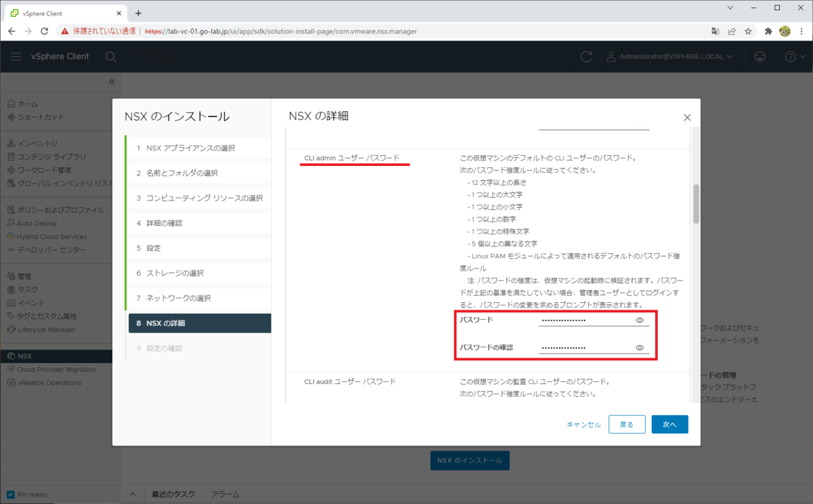813x504 pixels.
Task: Open Auto Deploy in the sidebar
Action: click(x=33, y=223)
